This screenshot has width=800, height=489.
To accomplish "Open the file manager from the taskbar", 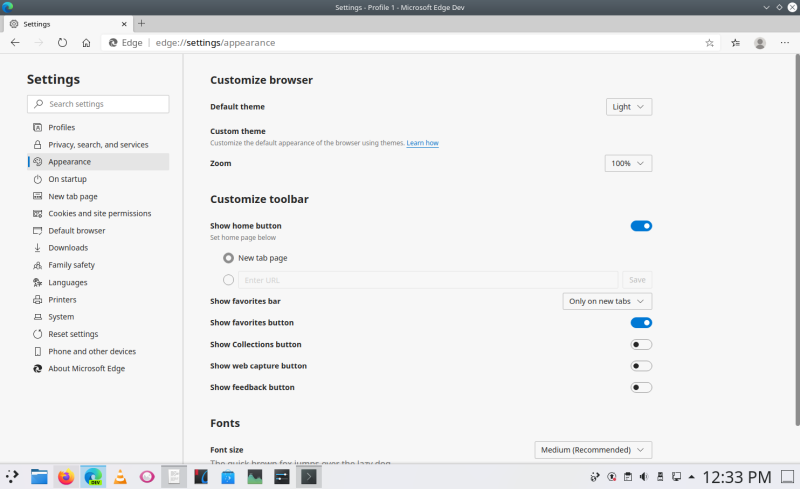I will tap(39, 477).
